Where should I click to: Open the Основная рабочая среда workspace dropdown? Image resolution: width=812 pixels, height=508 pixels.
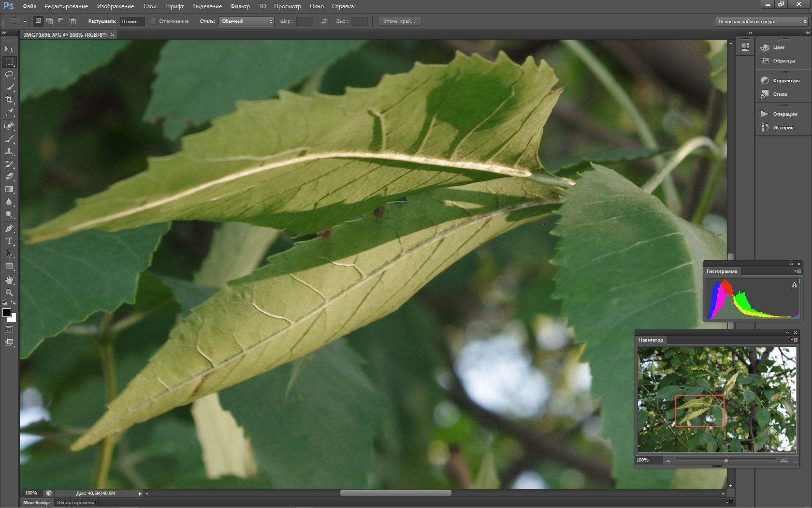tap(762, 22)
